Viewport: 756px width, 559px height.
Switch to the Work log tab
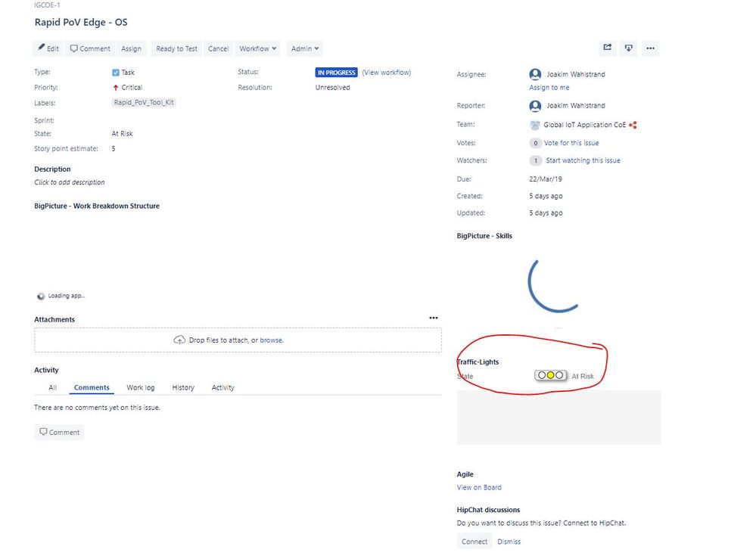pyautogui.click(x=140, y=387)
